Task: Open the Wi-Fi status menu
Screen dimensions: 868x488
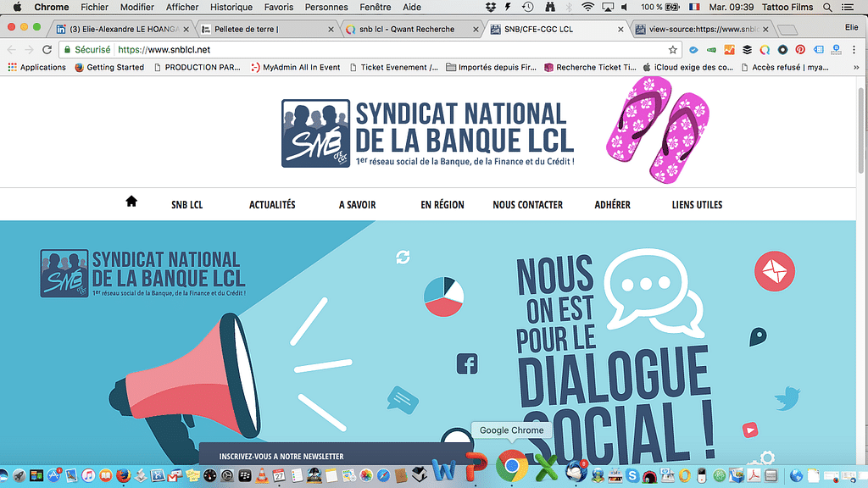Action: pyautogui.click(x=587, y=8)
